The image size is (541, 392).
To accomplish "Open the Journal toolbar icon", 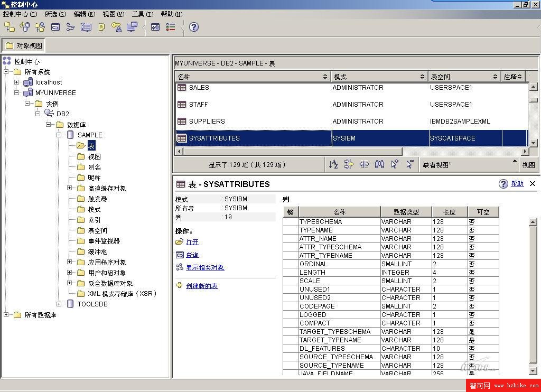I will pos(101,27).
